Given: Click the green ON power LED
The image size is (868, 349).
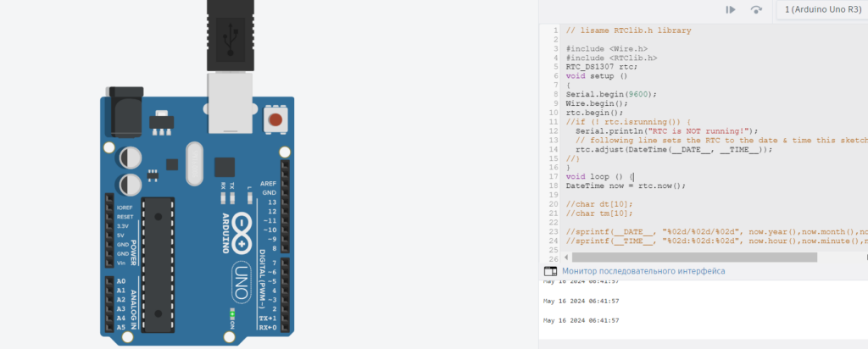Looking at the screenshot, I should [232, 314].
